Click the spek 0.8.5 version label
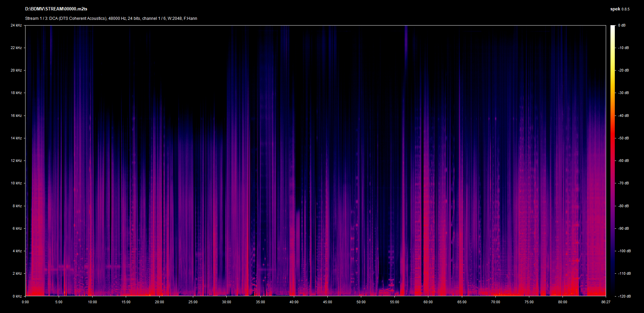Image resolution: width=644 pixels, height=313 pixels. (x=620, y=9)
